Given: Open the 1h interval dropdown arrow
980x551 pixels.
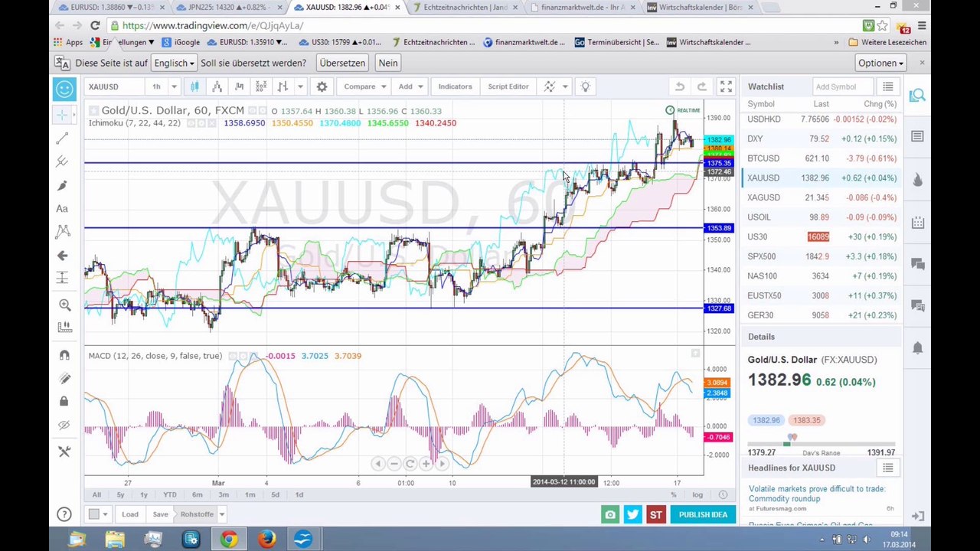Looking at the screenshot, I should tap(174, 86).
